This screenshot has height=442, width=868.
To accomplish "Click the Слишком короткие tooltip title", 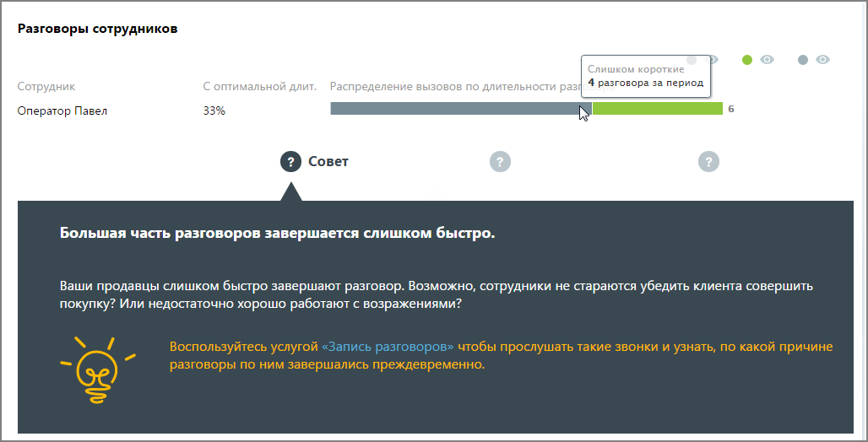I will [636, 69].
